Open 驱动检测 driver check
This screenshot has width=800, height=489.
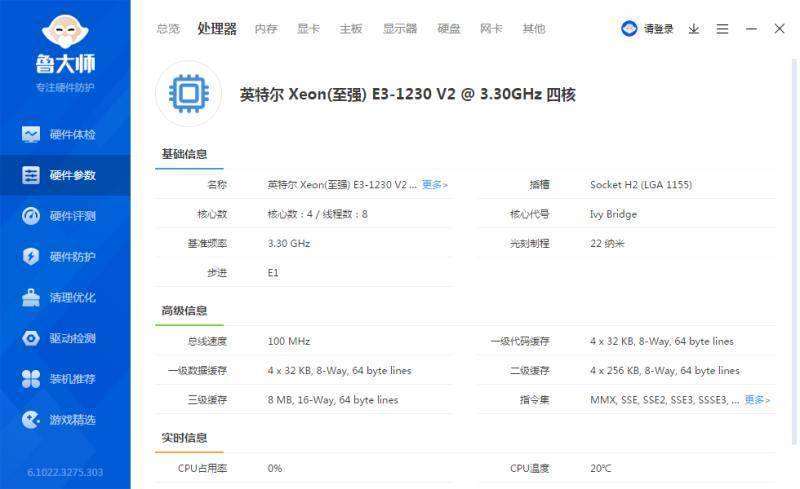(65, 338)
